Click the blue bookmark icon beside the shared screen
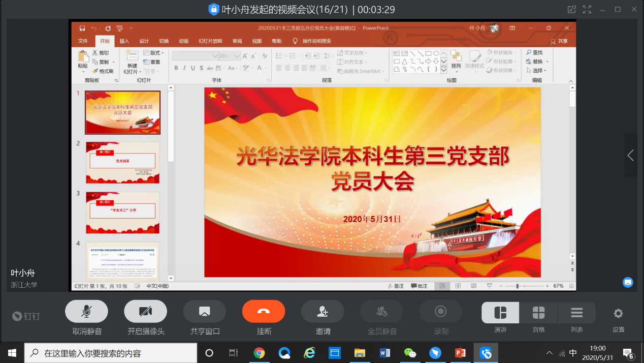Screen dimensions: 644x363 (x=628, y=282)
